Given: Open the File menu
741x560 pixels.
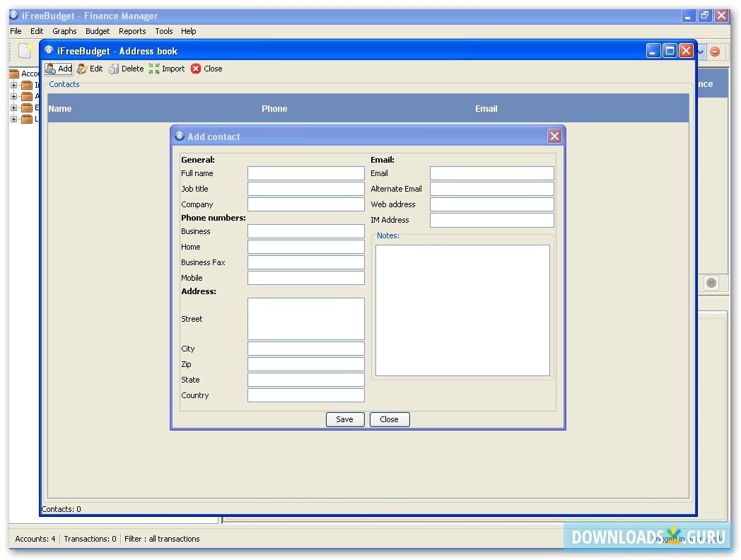Looking at the screenshot, I should click(x=16, y=31).
